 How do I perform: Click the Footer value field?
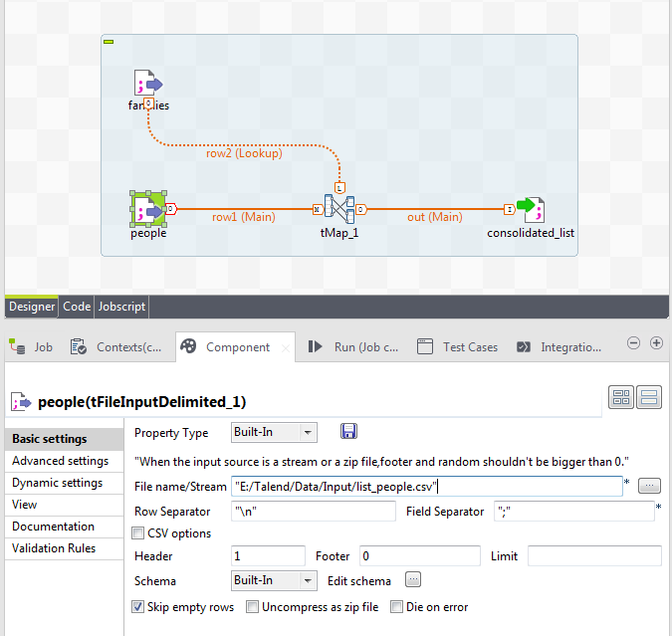pos(419,555)
